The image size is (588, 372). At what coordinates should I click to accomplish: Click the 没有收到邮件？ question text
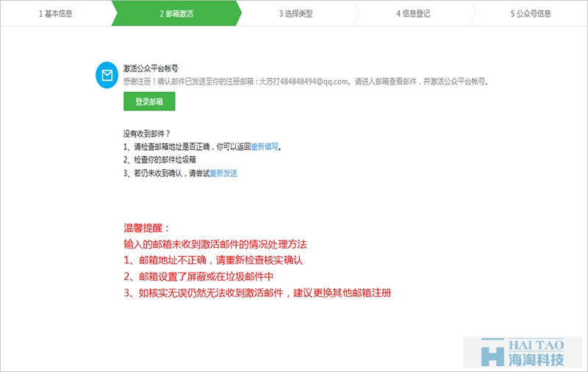click(147, 134)
